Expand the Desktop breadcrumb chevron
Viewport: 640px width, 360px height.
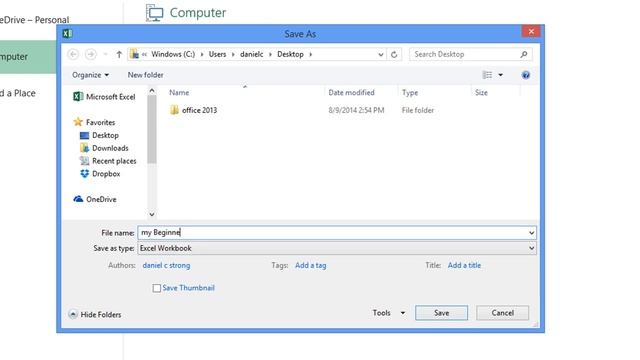pyautogui.click(x=311, y=54)
